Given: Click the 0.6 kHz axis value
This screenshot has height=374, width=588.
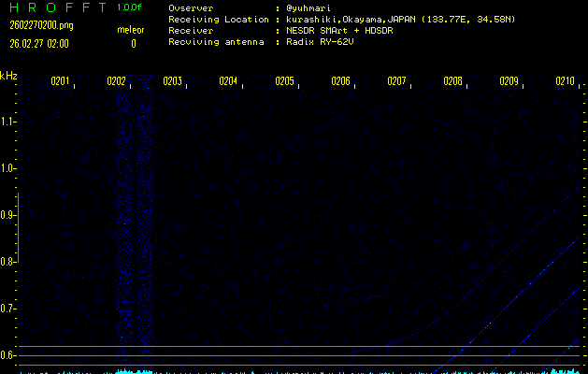Looking at the screenshot, I should [7, 355].
